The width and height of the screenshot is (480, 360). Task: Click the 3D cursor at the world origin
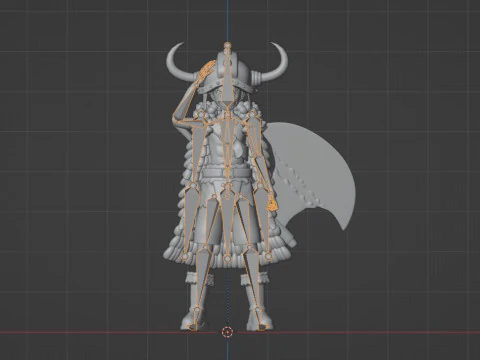click(x=227, y=332)
